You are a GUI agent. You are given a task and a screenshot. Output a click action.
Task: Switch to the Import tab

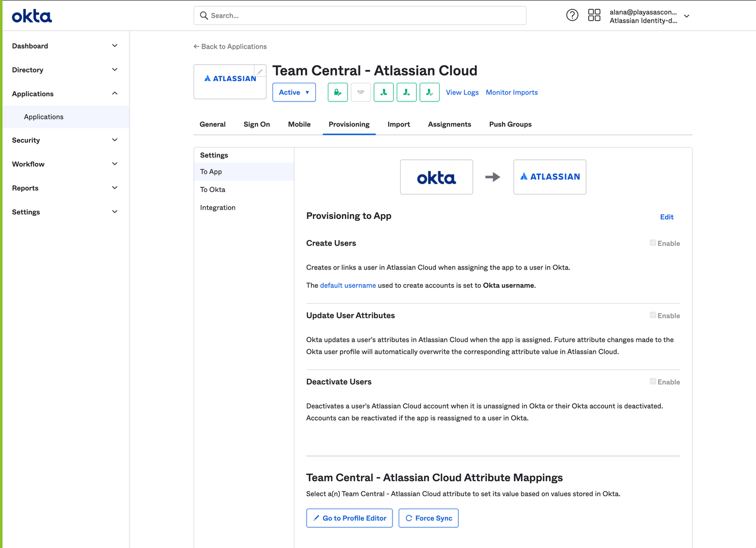tap(399, 124)
